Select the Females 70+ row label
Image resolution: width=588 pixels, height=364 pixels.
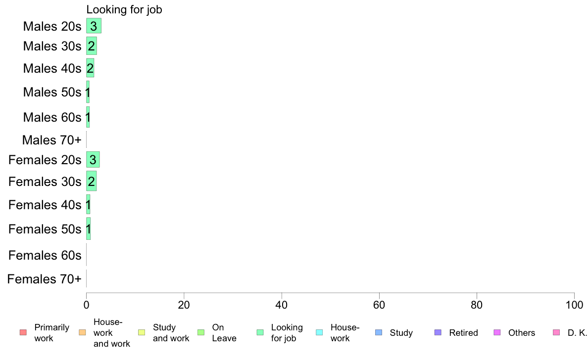[44, 279]
